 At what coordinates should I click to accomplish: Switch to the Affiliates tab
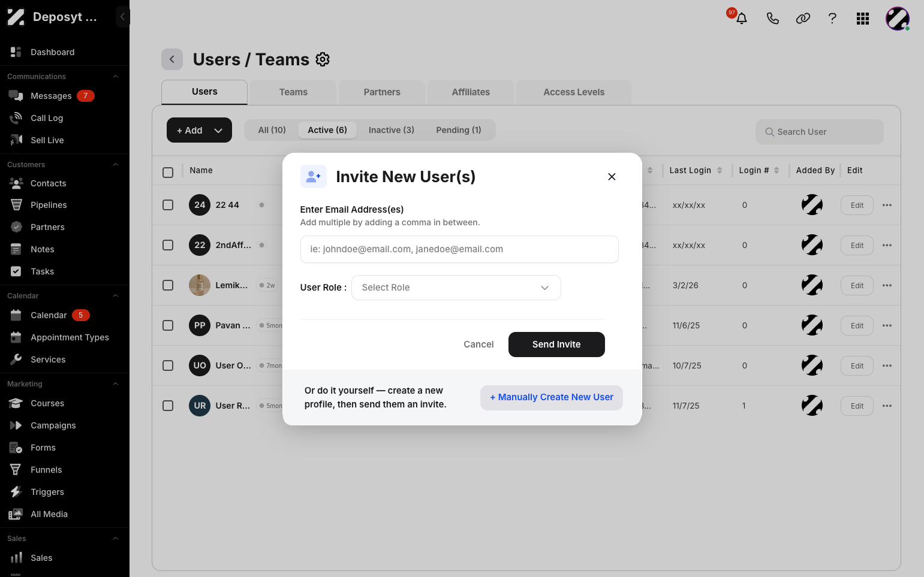click(x=471, y=92)
